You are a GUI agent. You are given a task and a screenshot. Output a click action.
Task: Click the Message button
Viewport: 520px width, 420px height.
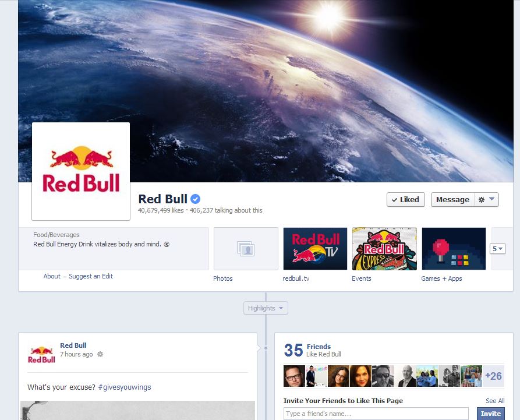click(452, 200)
